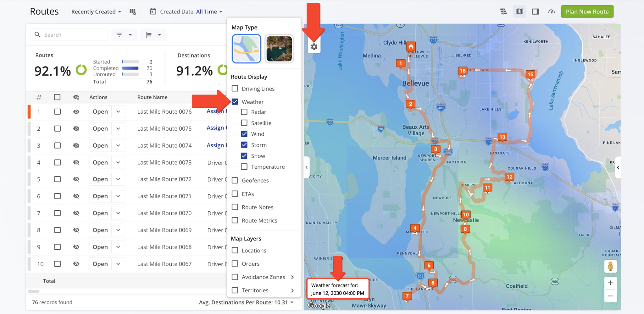Enable the Temperature checkbox
The image size is (644, 314).
point(244,167)
